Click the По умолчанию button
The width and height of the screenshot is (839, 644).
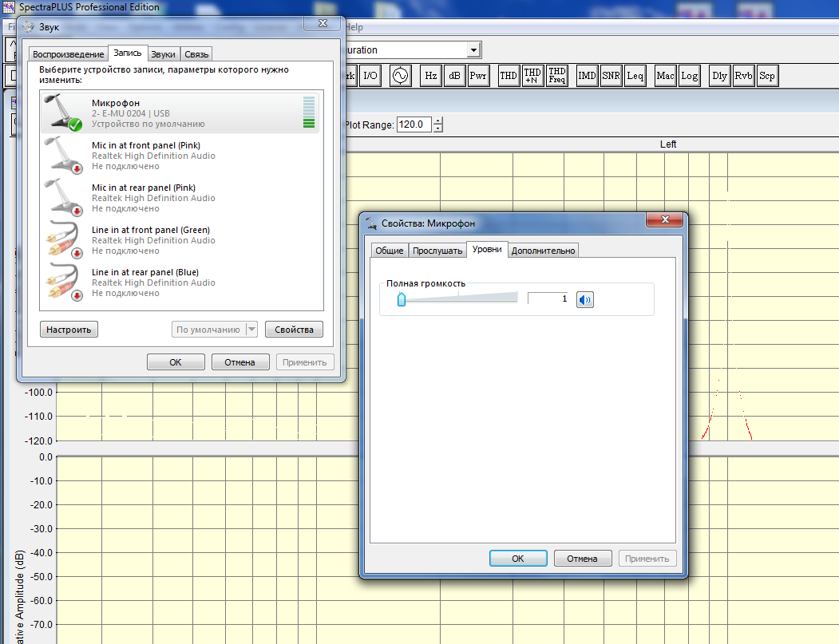208,330
